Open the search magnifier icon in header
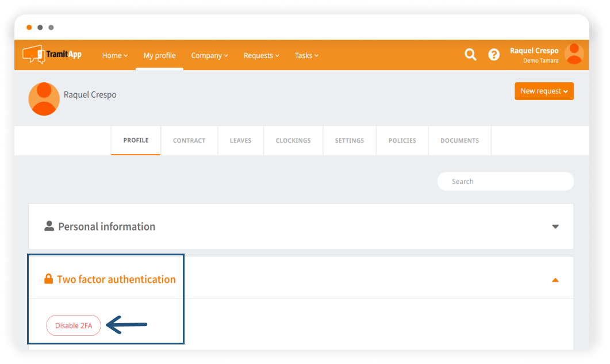The height and width of the screenshot is (364, 610). coord(470,55)
